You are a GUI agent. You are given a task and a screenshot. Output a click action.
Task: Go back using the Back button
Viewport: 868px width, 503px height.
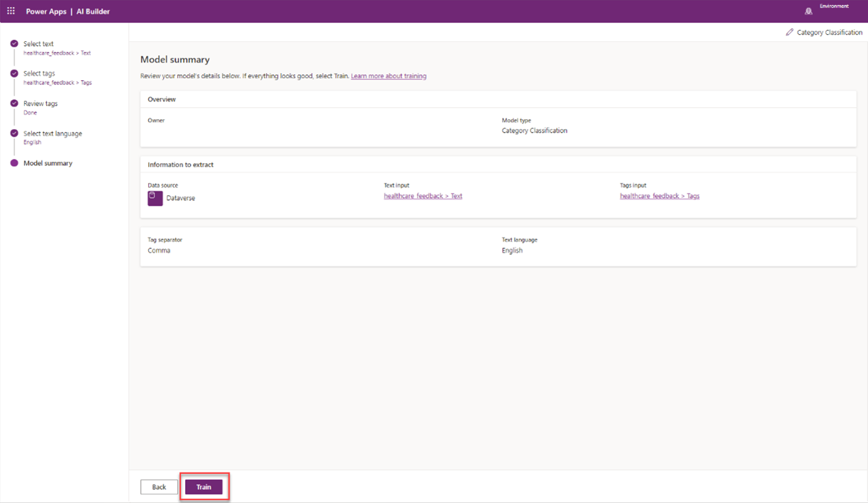[159, 487]
